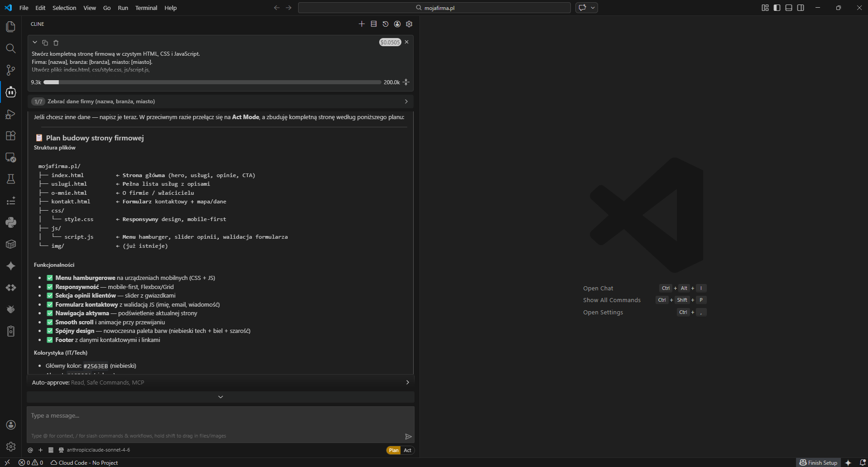The height and width of the screenshot is (467, 868).
Task: Expand the Zebrać dane firmy step
Action: (406, 101)
